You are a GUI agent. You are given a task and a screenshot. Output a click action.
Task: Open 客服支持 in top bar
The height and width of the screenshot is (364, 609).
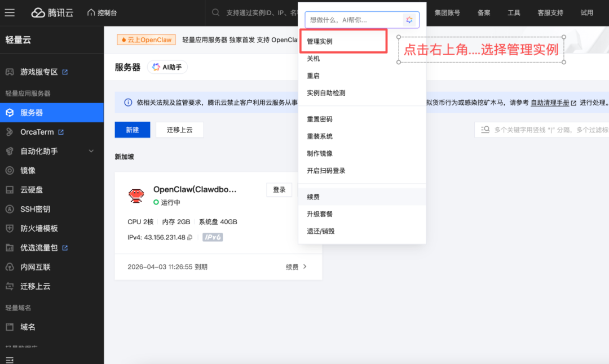(550, 13)
